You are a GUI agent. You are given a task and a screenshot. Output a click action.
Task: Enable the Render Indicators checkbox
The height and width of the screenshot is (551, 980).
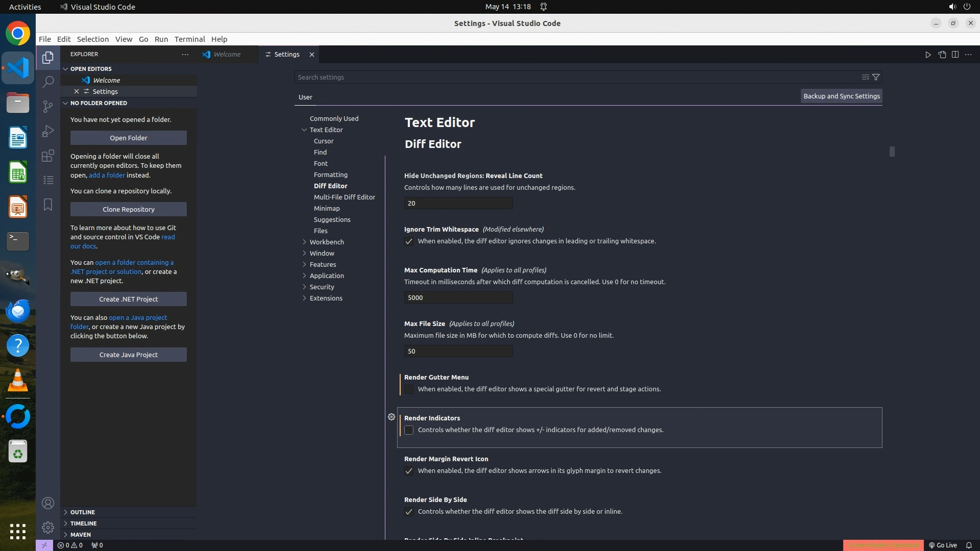point(409,430)
